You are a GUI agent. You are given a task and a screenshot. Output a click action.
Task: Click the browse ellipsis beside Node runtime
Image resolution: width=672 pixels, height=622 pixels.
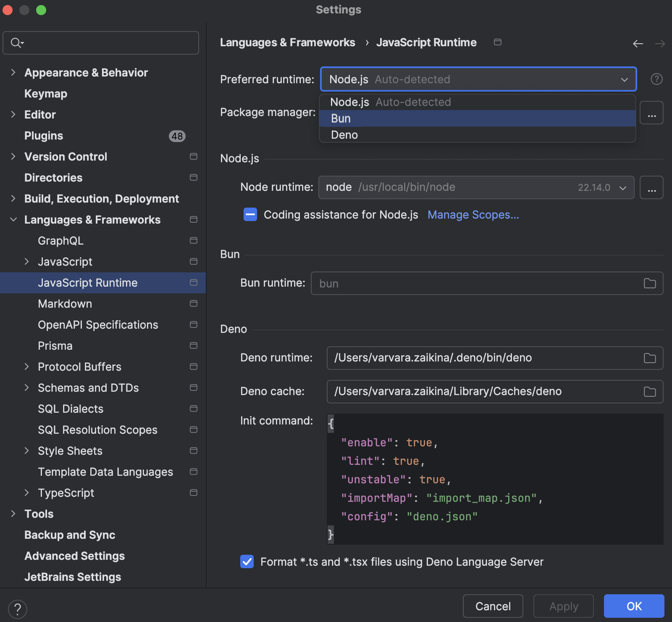coord(651,187)
